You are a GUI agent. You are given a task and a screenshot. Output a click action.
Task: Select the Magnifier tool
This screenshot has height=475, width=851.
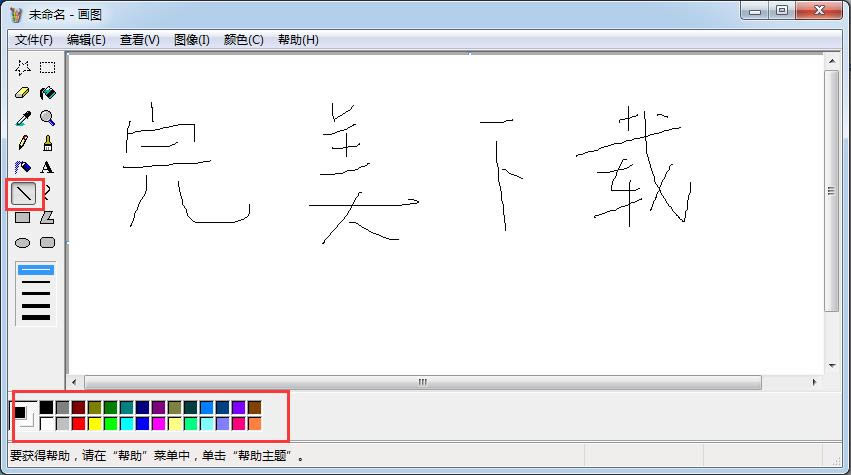[48, 118]
